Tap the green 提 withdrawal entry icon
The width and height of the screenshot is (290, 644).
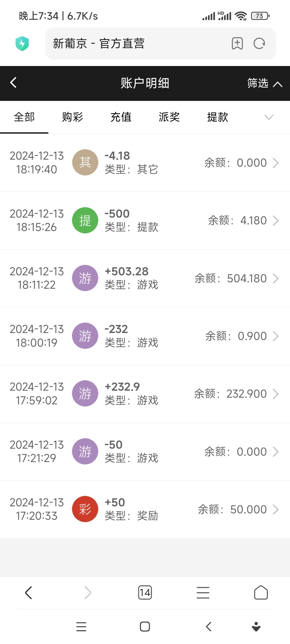(85, 220)
